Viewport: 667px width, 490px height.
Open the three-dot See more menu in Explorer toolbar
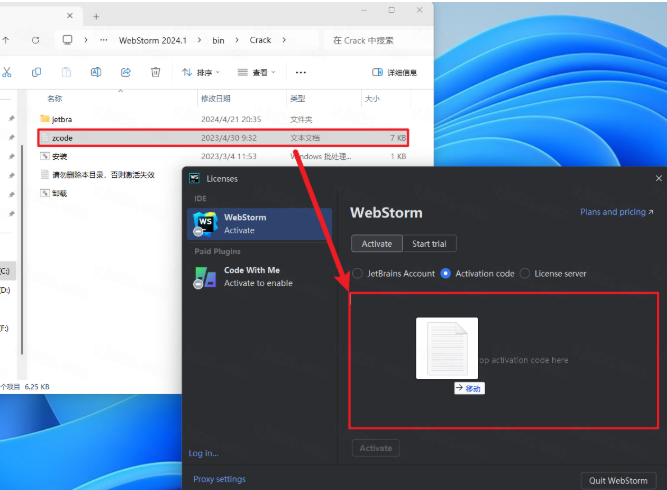[301, 72]
